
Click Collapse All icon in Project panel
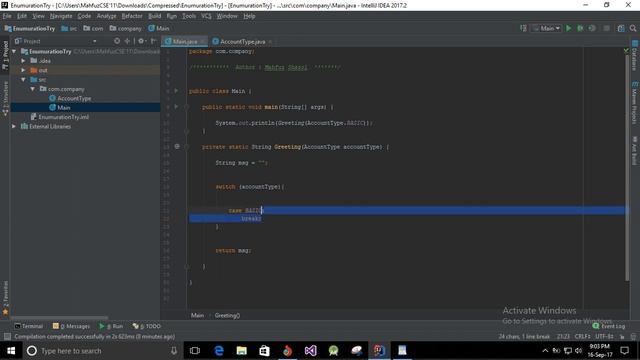tap(127, 41)
